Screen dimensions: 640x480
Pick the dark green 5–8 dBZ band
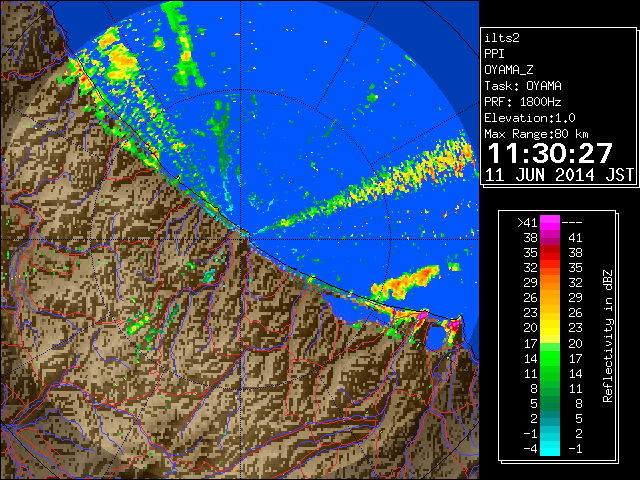tap(550, 403)
